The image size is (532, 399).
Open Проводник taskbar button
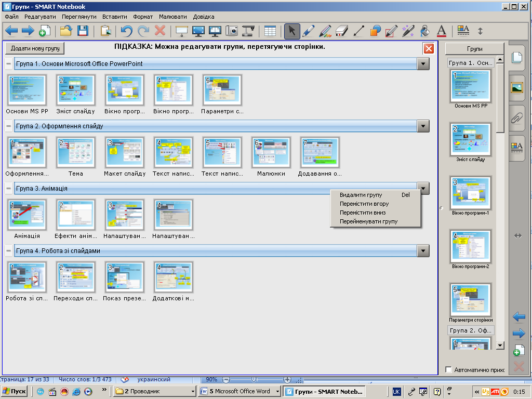pyautogui.click(x=155, y=391)
